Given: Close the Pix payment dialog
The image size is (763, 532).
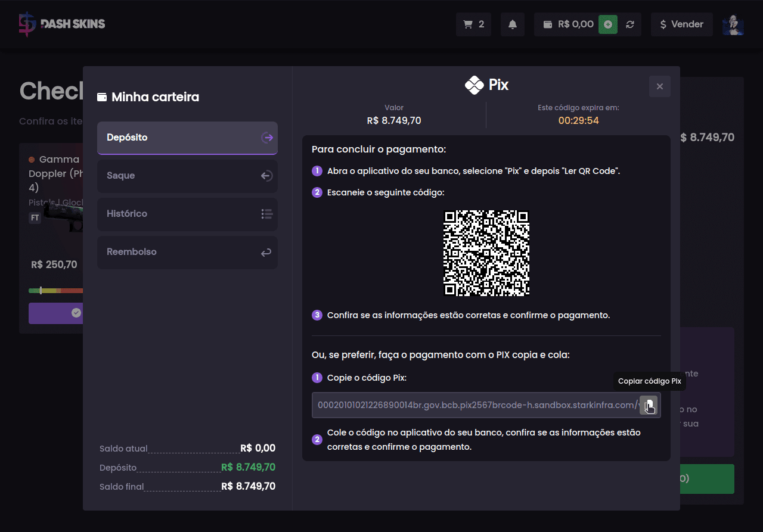Looking at the screenshot, I should tap(660, 86).
